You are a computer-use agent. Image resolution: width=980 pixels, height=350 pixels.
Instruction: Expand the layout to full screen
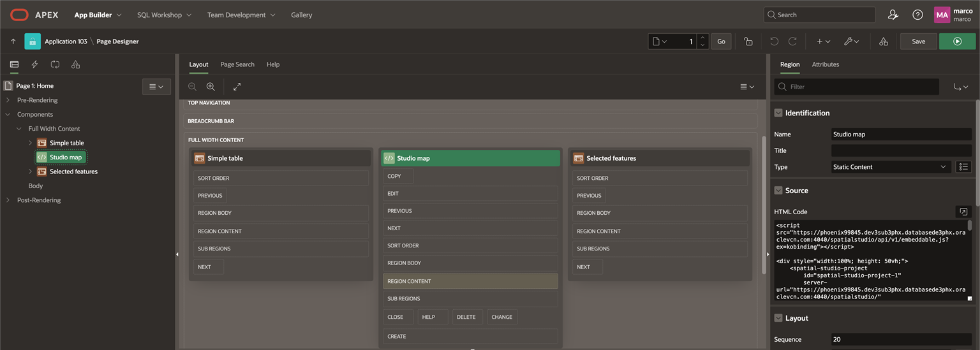point(237,87)
